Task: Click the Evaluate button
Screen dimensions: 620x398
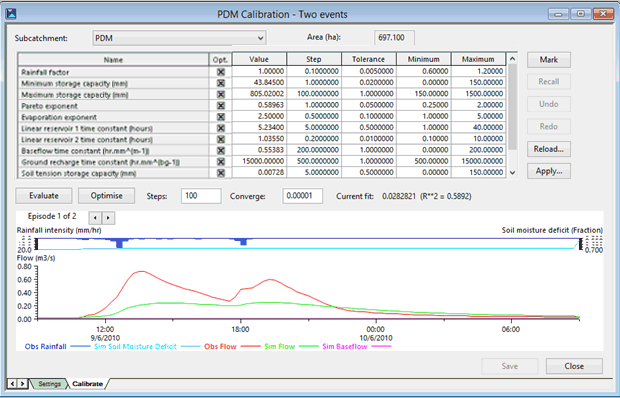Action: point(43,196)
